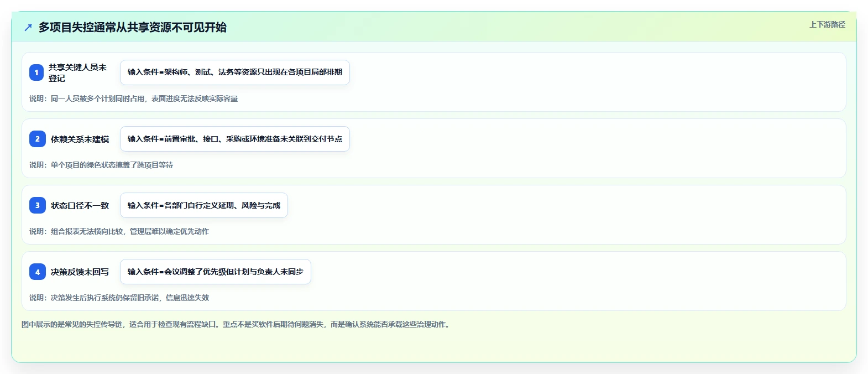
Task: Select the title 状态口径不一致
Action: tap(80, 205)
